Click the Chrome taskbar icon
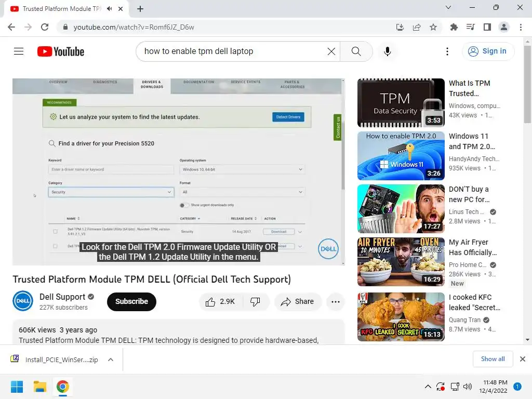Screen dimensions: 532x399 pos(63,387)
